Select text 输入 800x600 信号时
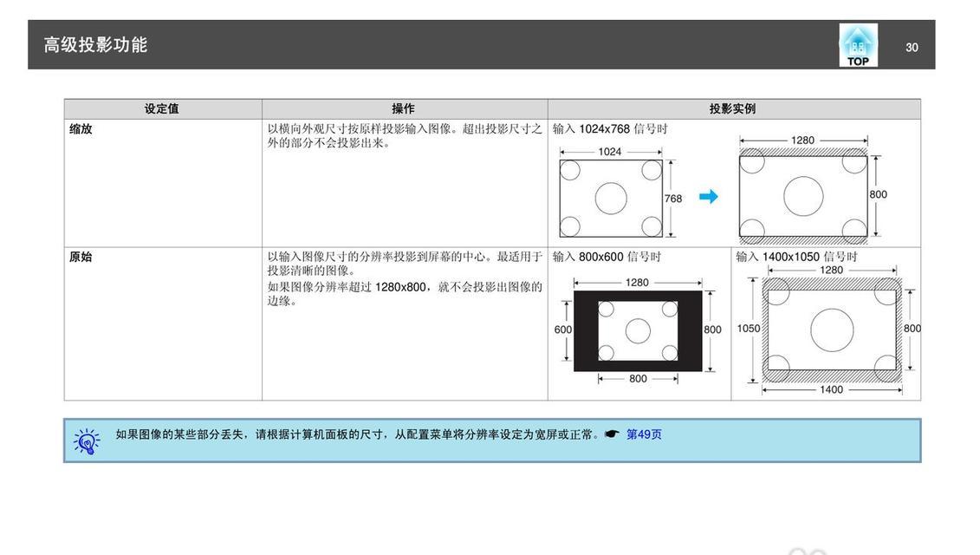 click(x=607, y=257)
